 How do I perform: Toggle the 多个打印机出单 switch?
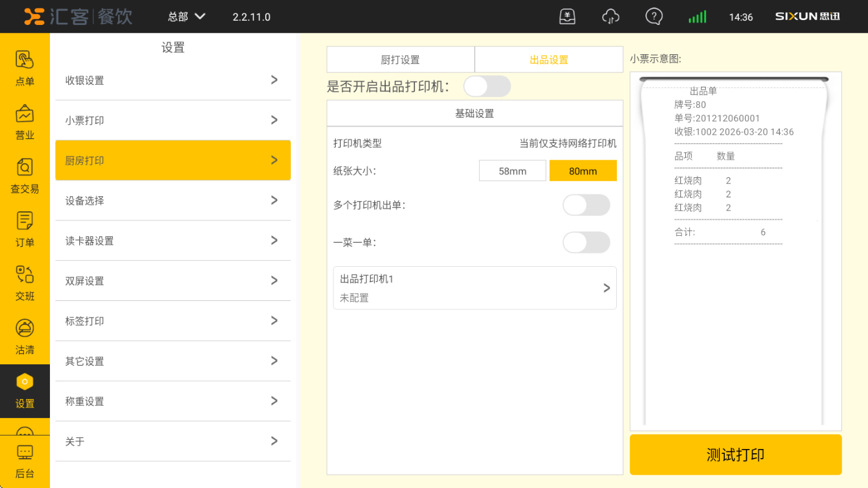click(x=586, y=205)
